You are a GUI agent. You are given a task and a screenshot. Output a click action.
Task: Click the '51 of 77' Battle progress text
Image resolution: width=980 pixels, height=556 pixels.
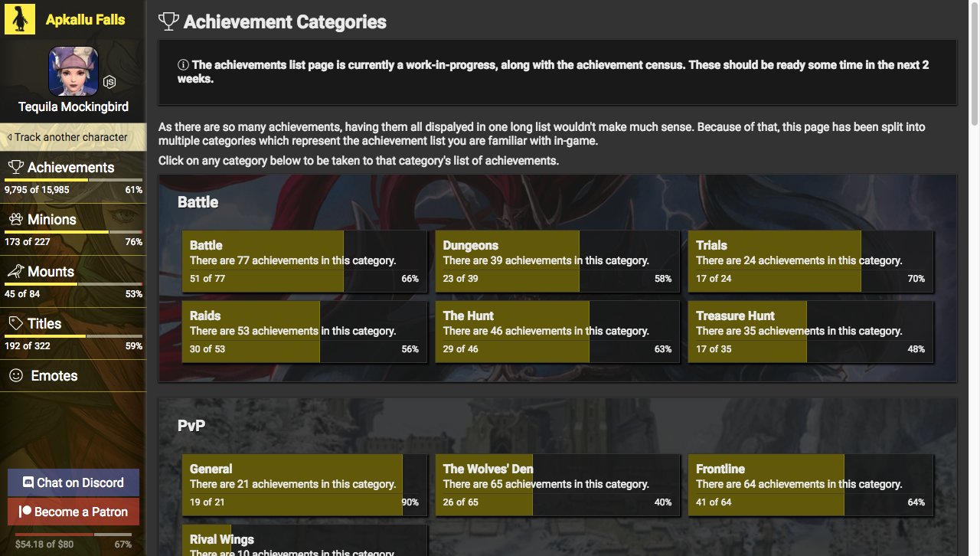click(207, 279)
